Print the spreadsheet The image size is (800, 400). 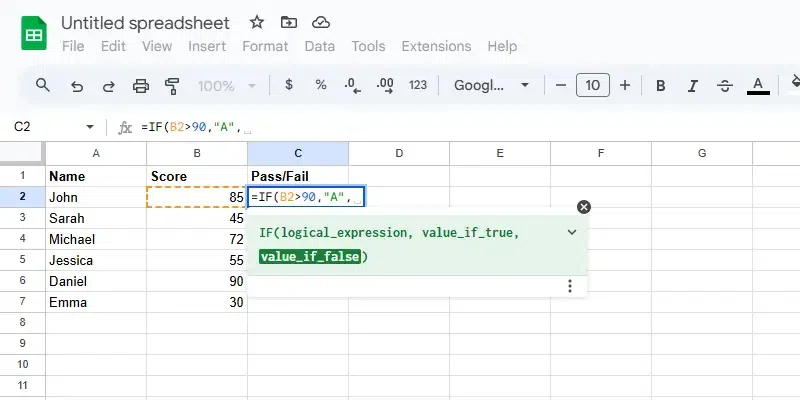coord(140,86)
